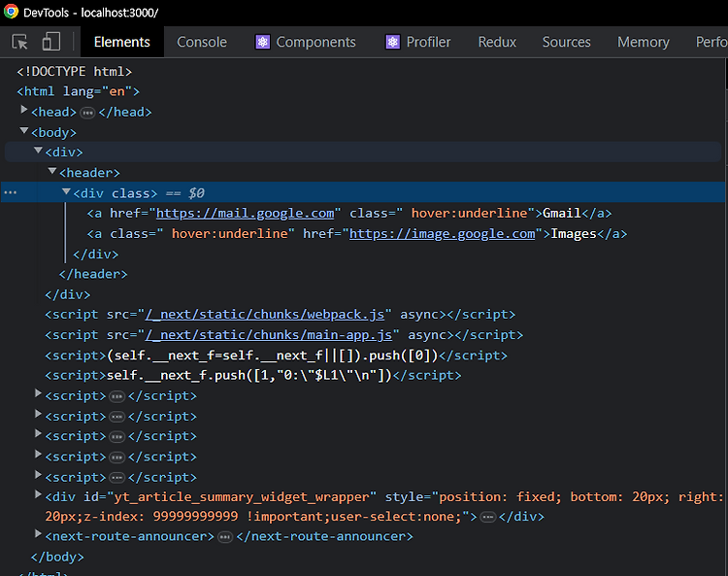Image resolution: width=728 pixels, height=576 pixels.
Task: Select script with push([0]) code
Action: coord(276,356)
